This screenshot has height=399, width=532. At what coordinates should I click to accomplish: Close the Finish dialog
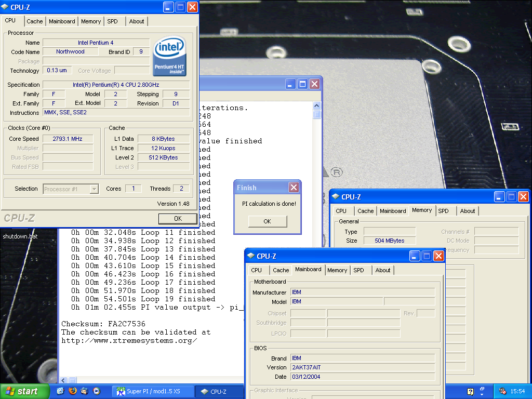click(294, 187)
